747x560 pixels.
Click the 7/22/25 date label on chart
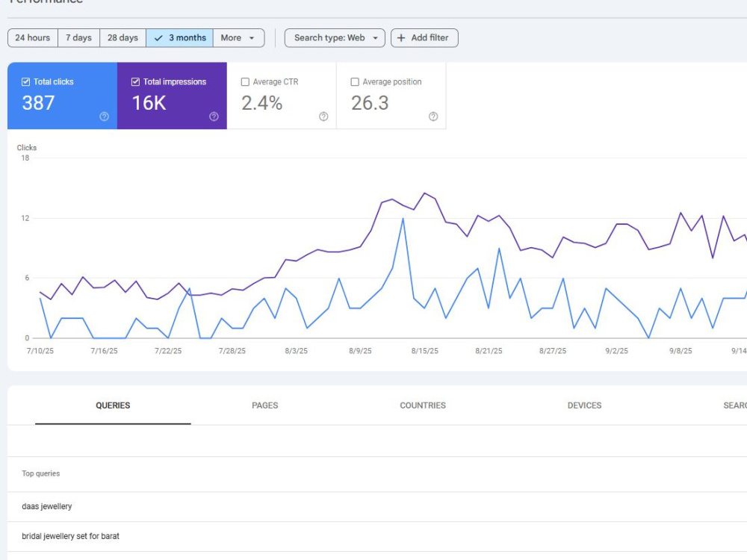(x=168, y=351)
